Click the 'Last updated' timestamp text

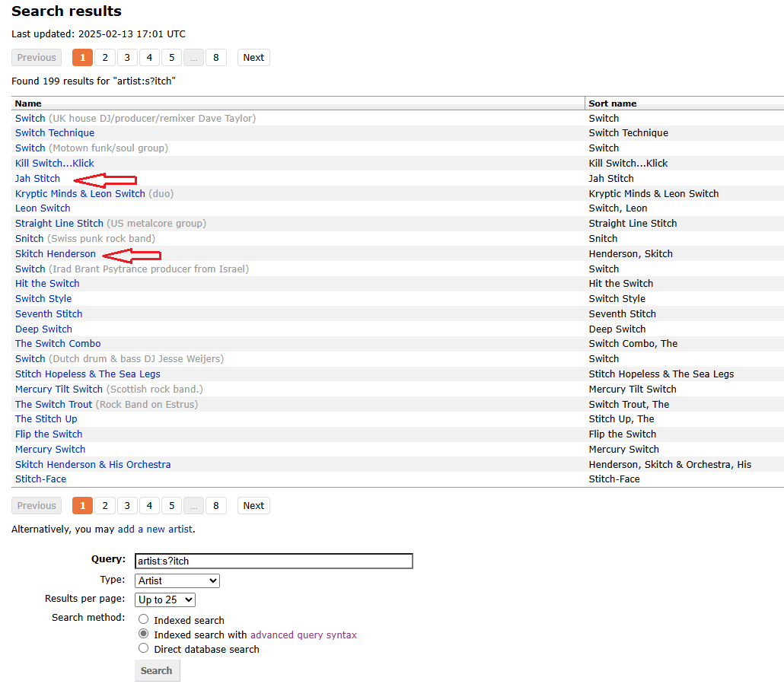point(98,34)
